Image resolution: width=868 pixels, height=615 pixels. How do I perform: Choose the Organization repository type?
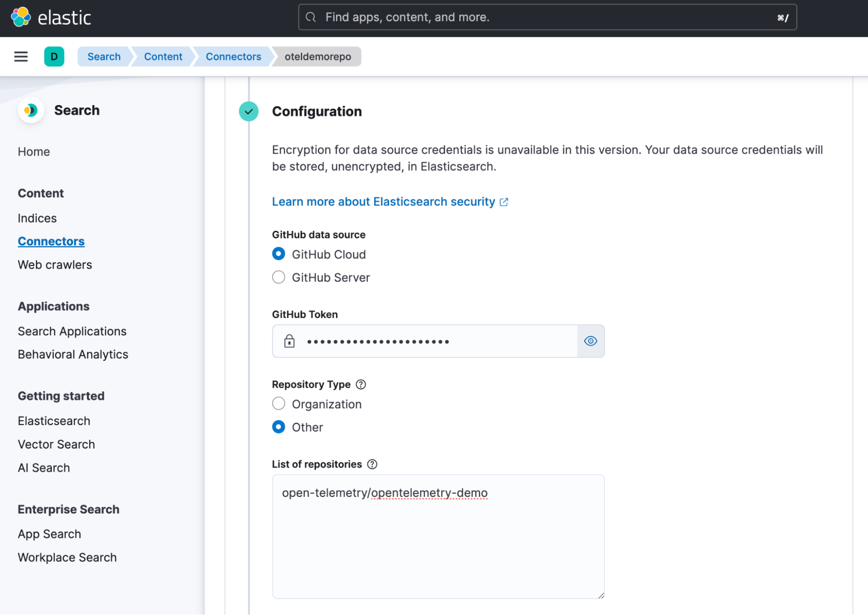(279, 404)
